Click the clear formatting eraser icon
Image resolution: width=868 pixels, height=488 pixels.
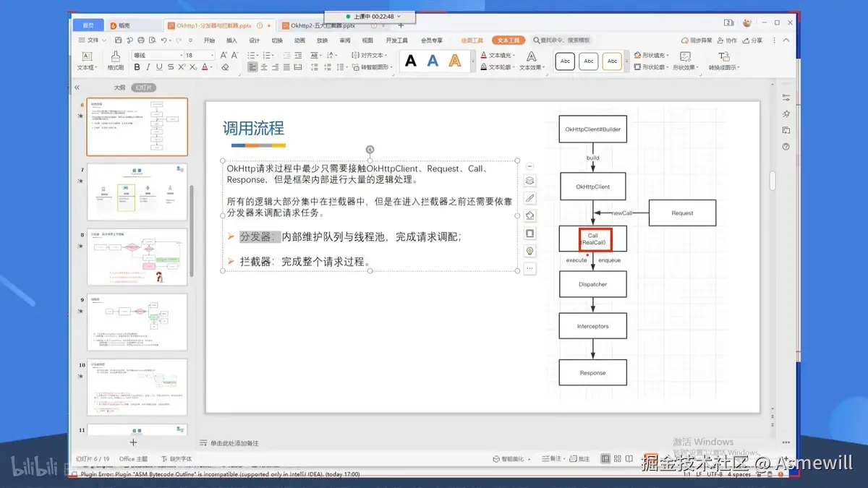tap(225, 67)
